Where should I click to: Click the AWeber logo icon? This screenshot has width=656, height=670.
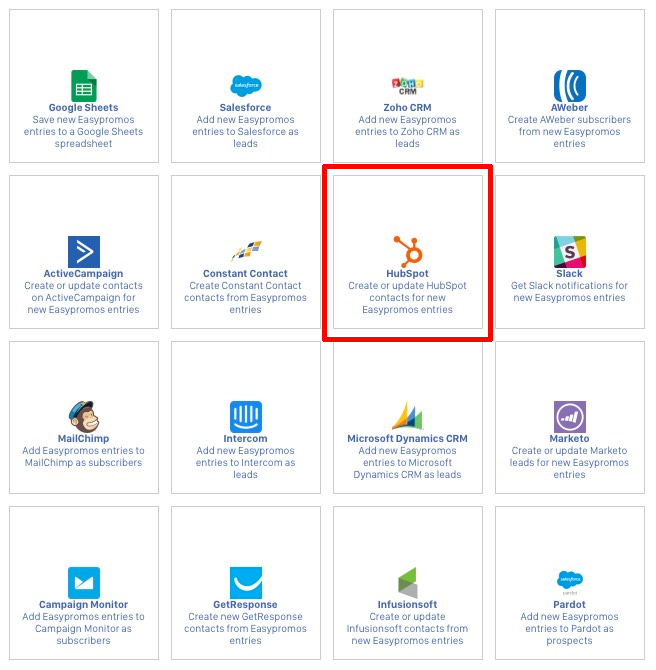(570, 86)
